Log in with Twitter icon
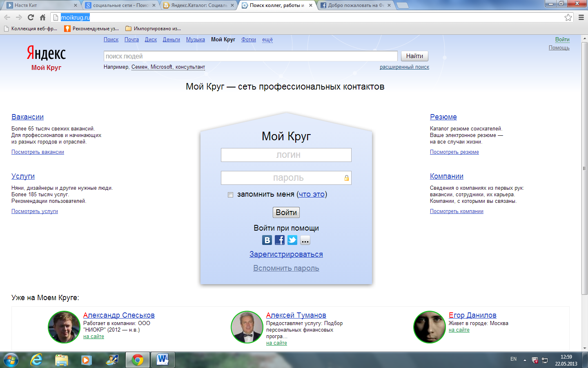The width and height of the screenshot is (588, 368). click(x=292, y=240)
